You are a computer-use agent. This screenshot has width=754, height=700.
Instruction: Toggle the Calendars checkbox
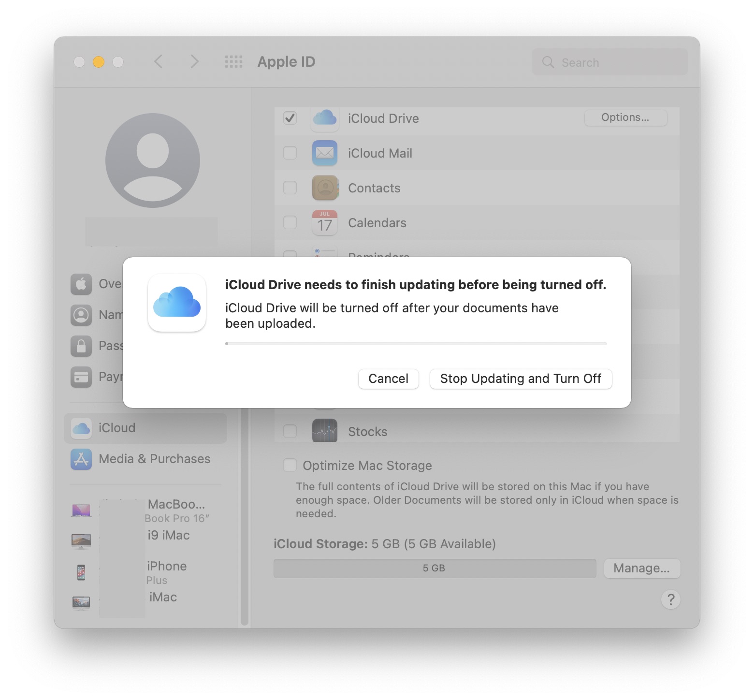pyautogui.click(x=290, y=222)
